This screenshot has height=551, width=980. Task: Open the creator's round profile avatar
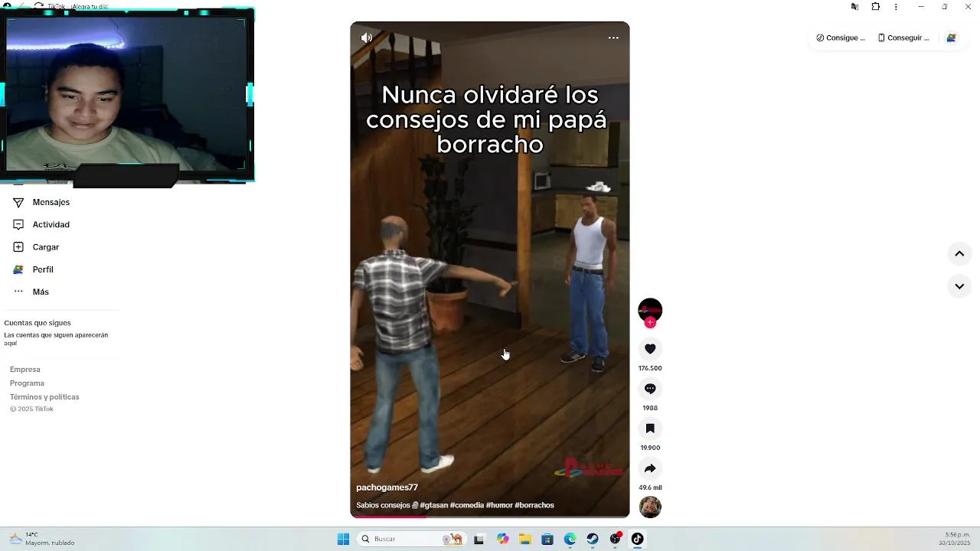(x=650, y=309)
